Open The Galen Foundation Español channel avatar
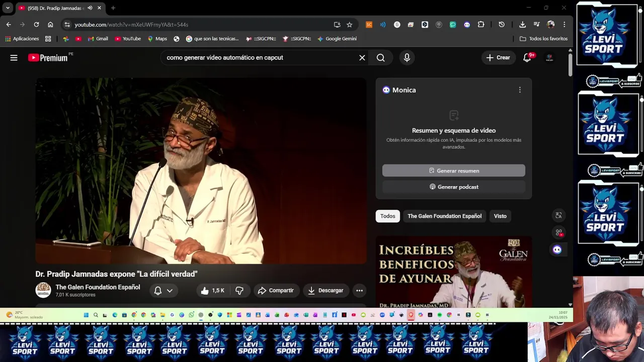 point(43,290)
